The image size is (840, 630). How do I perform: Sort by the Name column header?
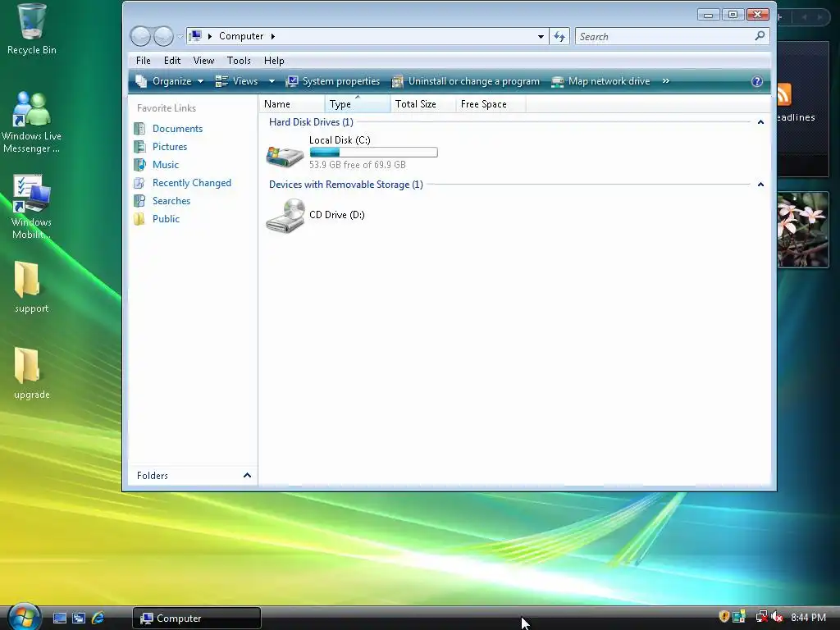click(292, 104)
